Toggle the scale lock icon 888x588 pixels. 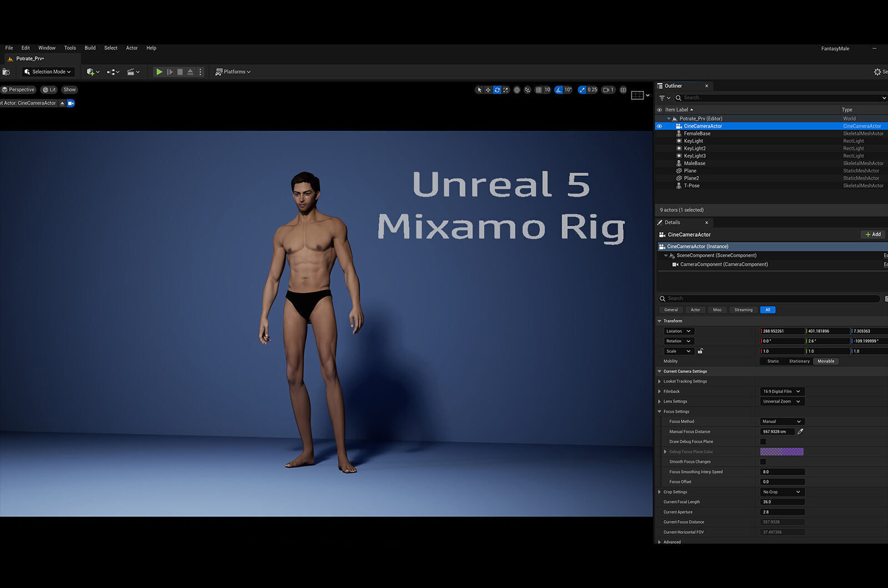click(700, 351)
